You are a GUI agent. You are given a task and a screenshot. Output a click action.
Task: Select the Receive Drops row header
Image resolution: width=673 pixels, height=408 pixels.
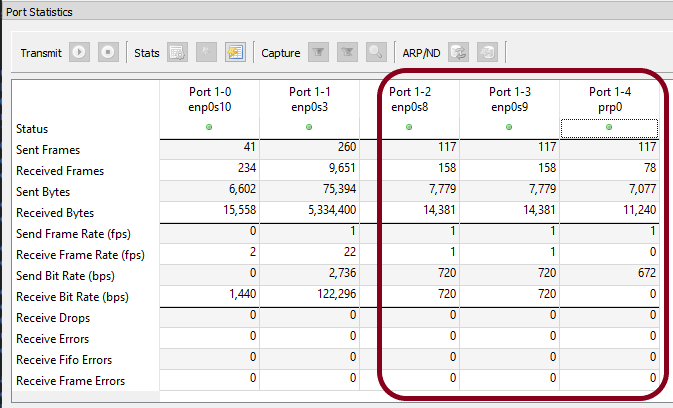coord(53,318)
